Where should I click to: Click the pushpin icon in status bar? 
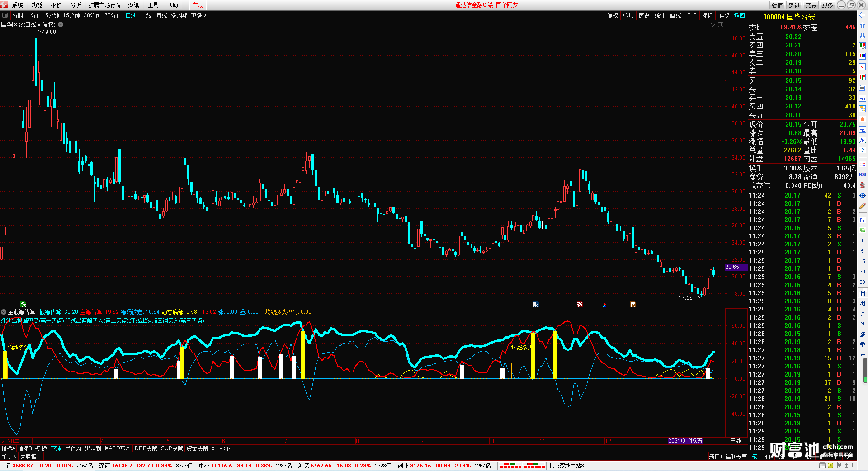point(839,466)
